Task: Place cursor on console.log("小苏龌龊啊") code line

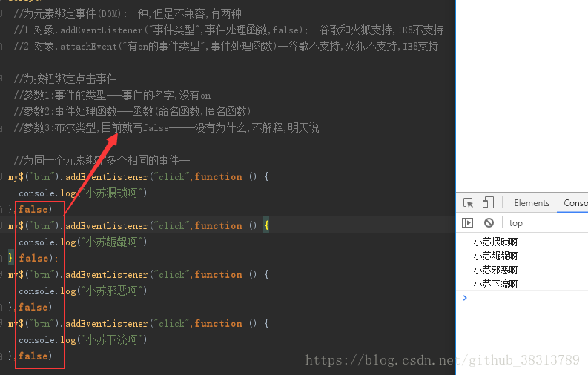Action: (x=85, y=242)
